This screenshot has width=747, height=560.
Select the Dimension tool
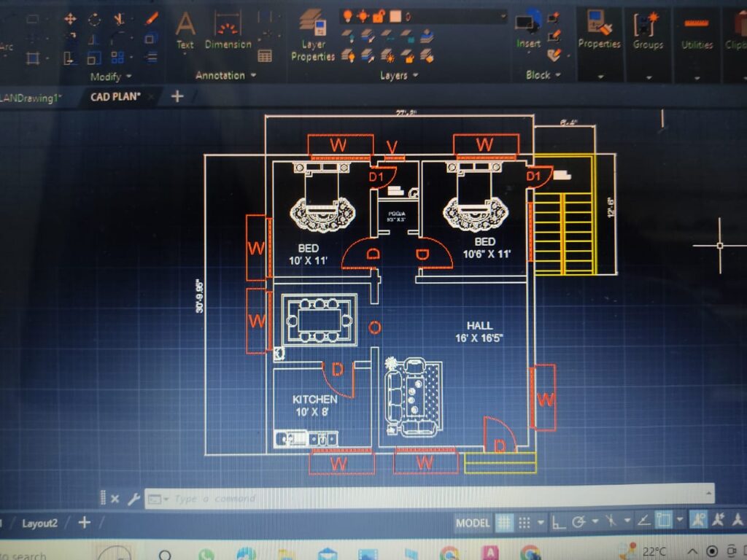click(x=228, y=29)
